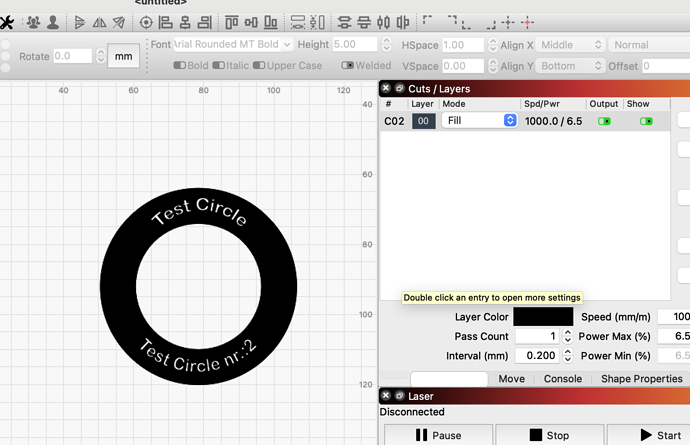Click the Align centers target icon
This screenshot has height=445, width=690.
[x=146, y=22]
